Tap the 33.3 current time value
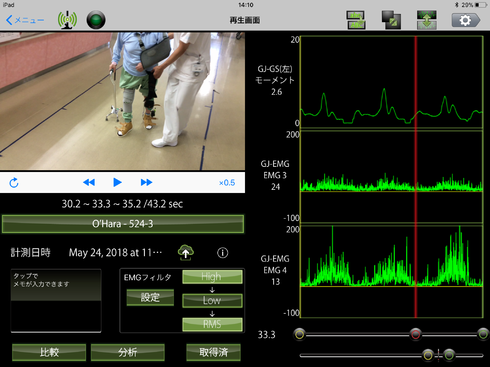Viewport: 490px width, 367px height. pos(266,334)
